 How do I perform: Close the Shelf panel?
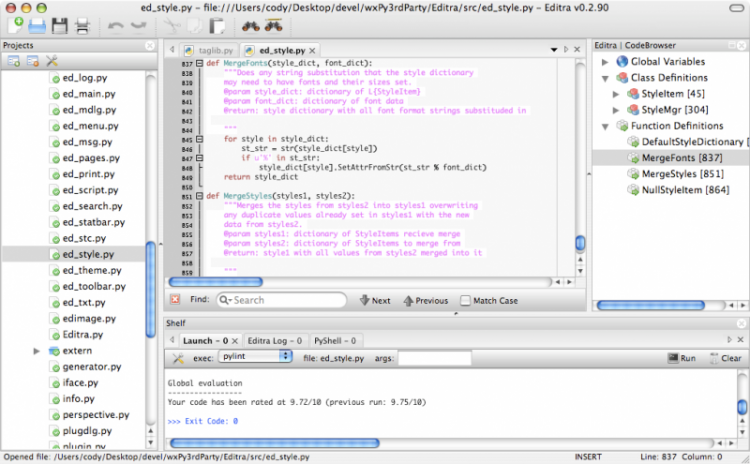[x=741, y=324]
